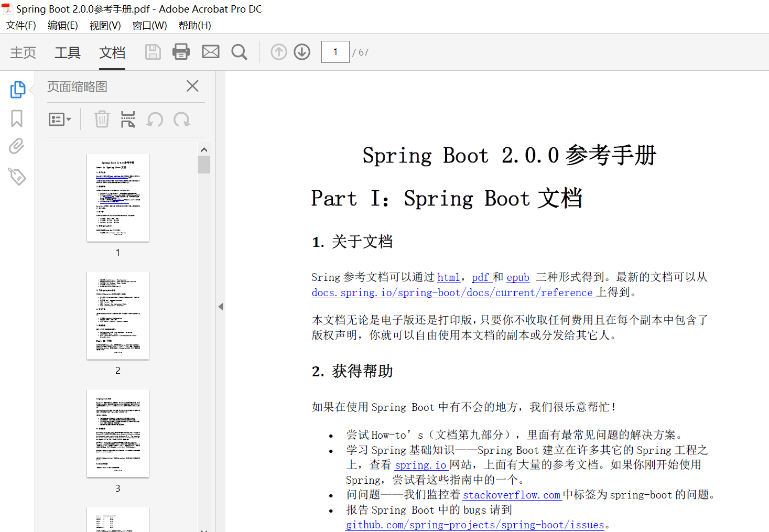
Task: Click the '/ 67' page count text
Action: (361, 52)
